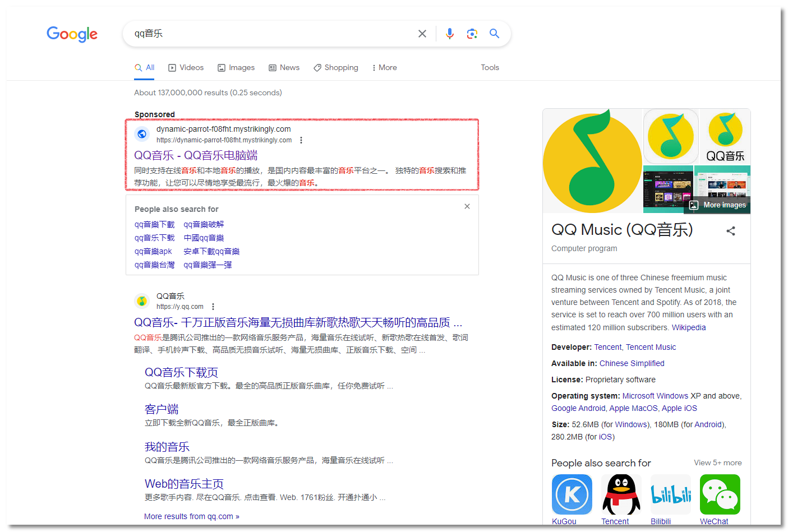The width and height of the screenshot is (788, 532).
Task: Open the Wikipedia link in the panel
Action: (x=689, y=327)
